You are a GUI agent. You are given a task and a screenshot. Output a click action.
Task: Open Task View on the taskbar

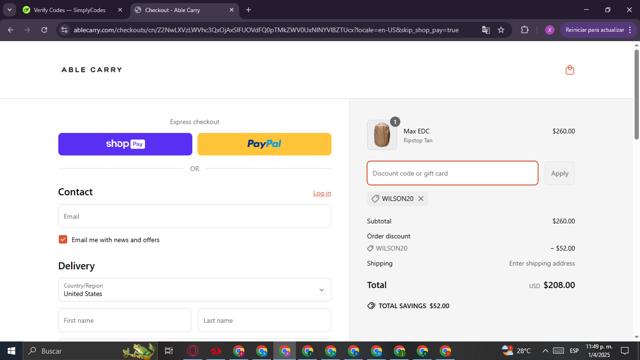tap(169, 351)
